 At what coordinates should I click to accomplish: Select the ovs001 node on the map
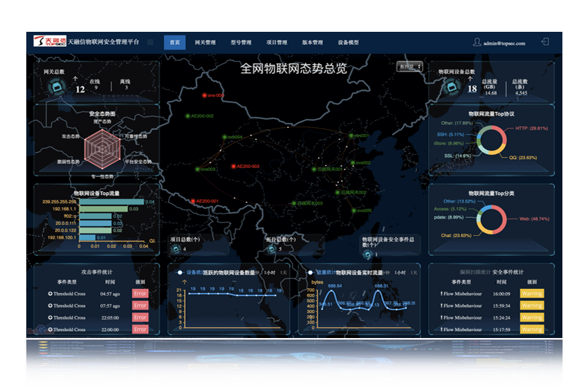pos(351,136)
